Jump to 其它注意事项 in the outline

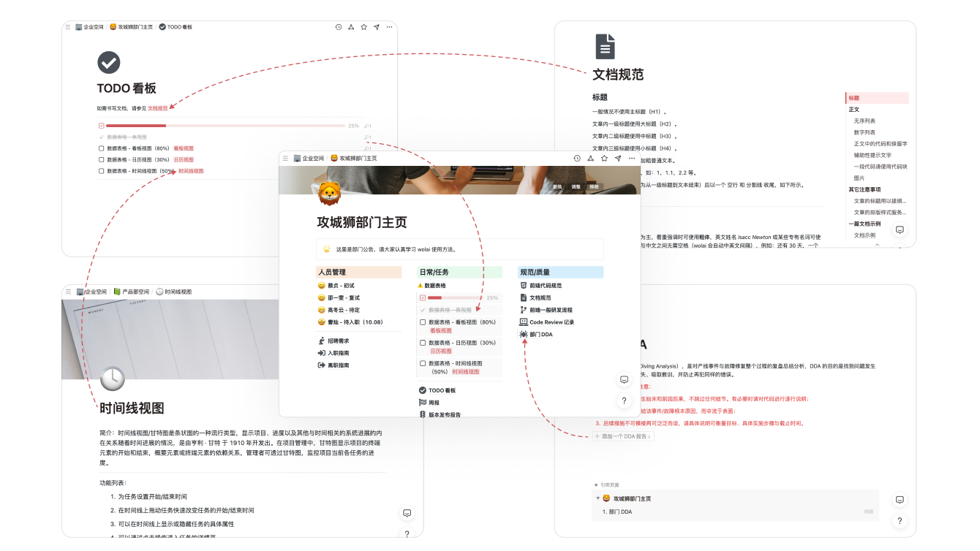pos(864,189)
